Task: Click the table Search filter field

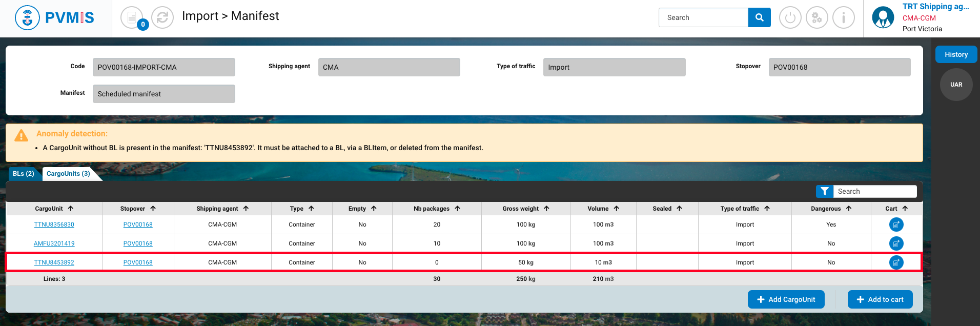Action: [x=874, y=191]
